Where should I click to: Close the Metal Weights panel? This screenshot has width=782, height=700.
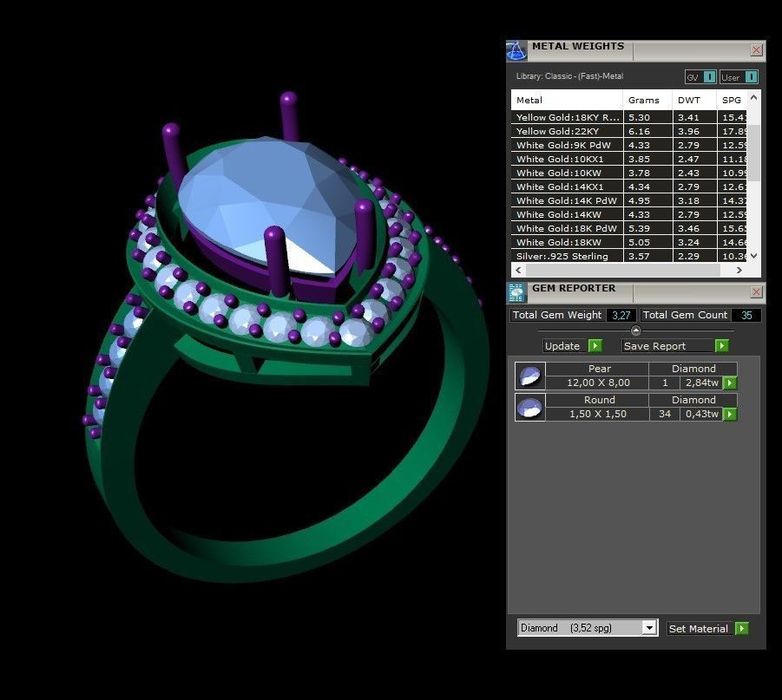[x=756, y=49]
